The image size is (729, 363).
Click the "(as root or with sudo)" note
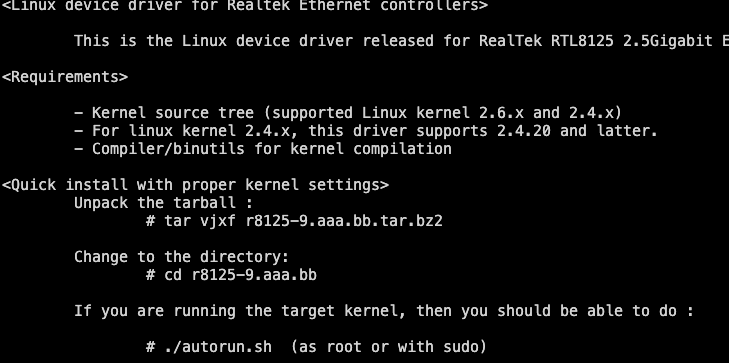[389, 347]
